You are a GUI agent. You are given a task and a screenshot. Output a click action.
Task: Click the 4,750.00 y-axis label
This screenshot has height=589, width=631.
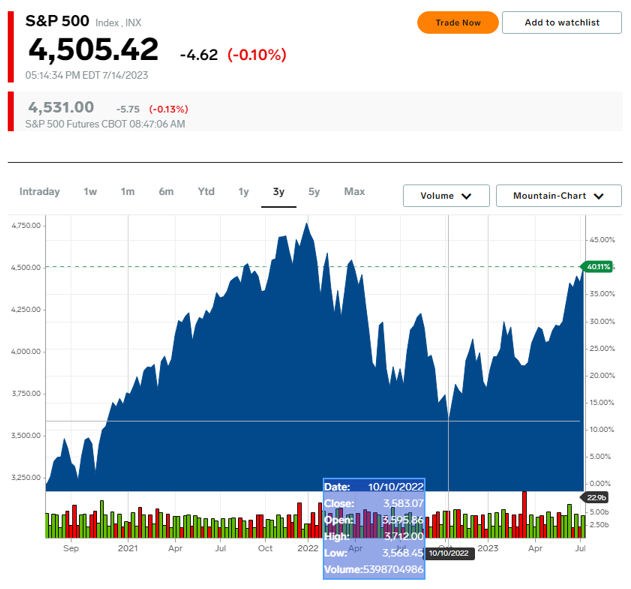(26, 226)
